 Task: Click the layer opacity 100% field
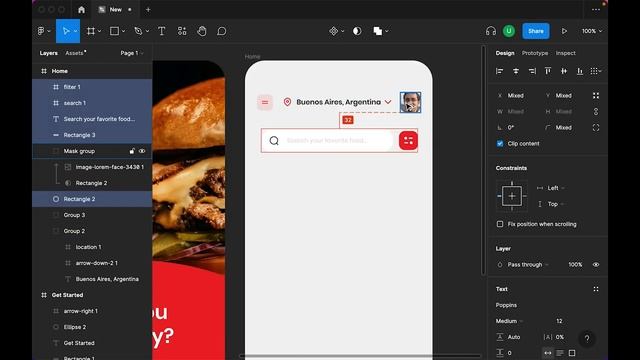[x=575, y=264]
